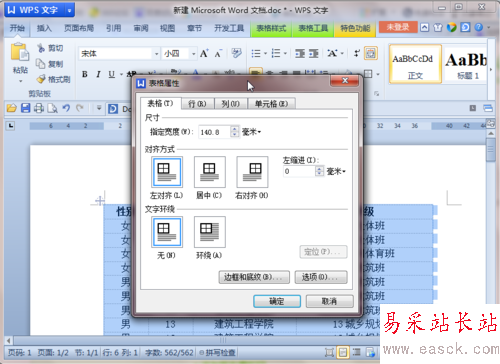Switch to the 列 (Column) tab in dialog
Viewport: 500px width, 364px height.
point(231,104)
